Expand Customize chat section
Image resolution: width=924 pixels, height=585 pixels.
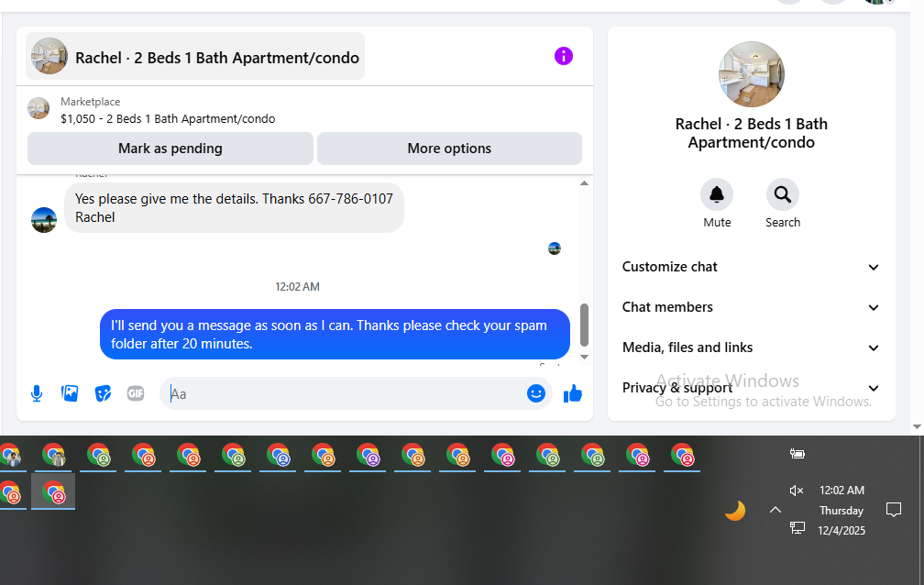[x=751, y=267]
